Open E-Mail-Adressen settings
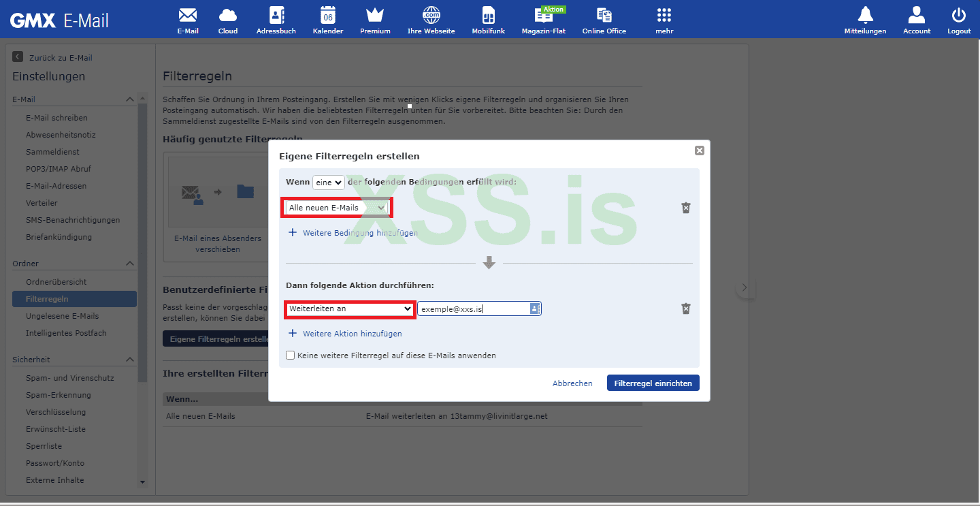 click(56, 186)
